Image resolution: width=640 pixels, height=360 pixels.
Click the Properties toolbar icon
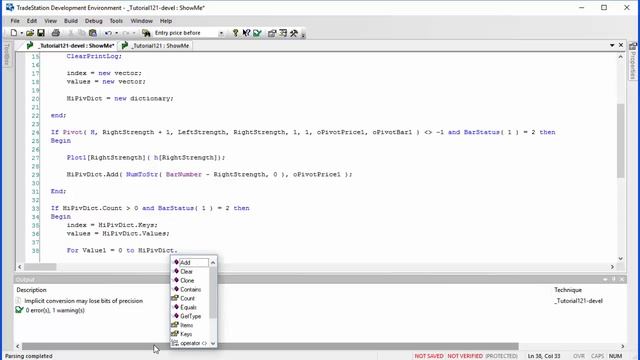(x=272, y=33)
